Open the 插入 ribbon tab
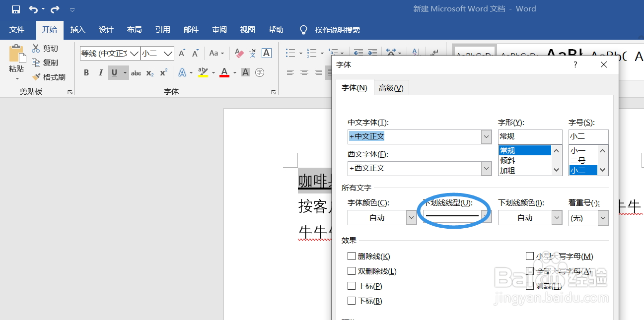The width and height of the screenshot is (644, 320). coord(77,30)
